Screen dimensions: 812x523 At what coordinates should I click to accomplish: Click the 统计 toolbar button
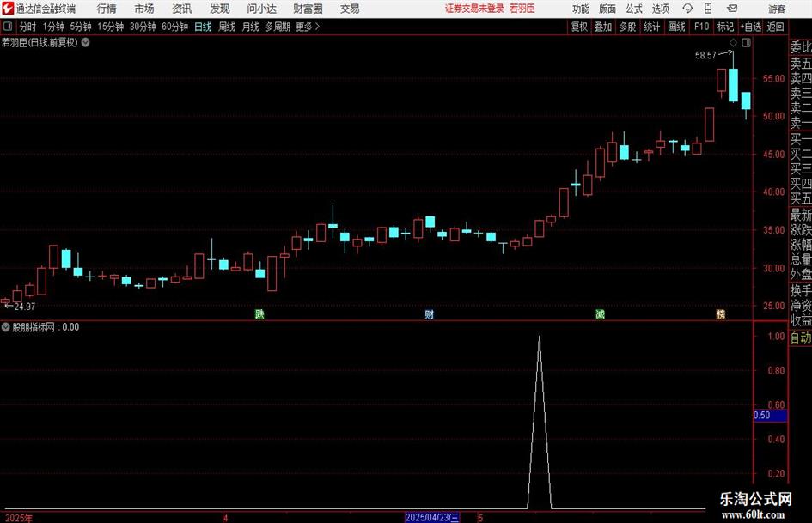651,27
